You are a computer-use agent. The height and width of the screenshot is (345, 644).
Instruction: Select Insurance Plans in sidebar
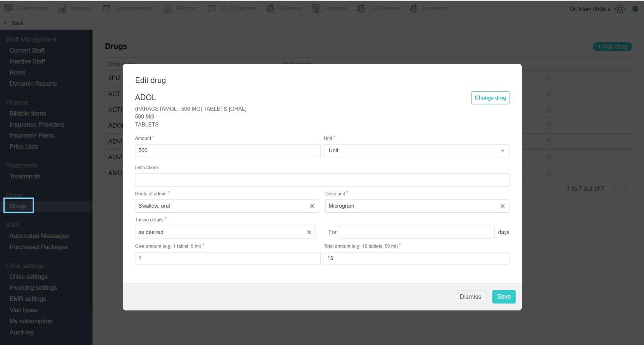pyautogui.click(x=31, y=135)
